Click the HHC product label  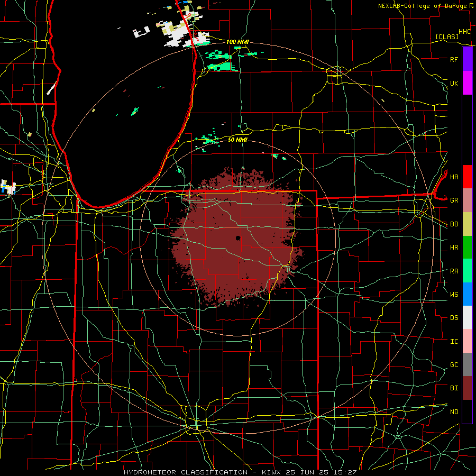point(464,32)
